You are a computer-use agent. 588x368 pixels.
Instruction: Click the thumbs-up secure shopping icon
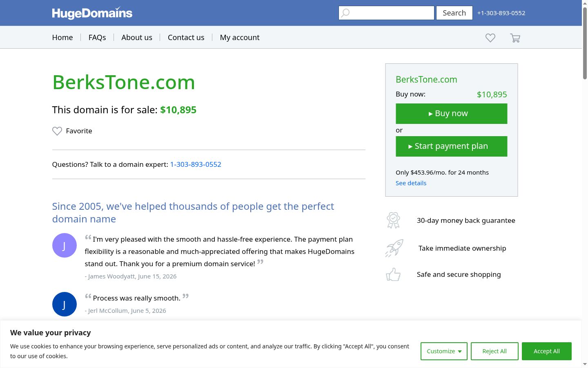click(393, 274)
